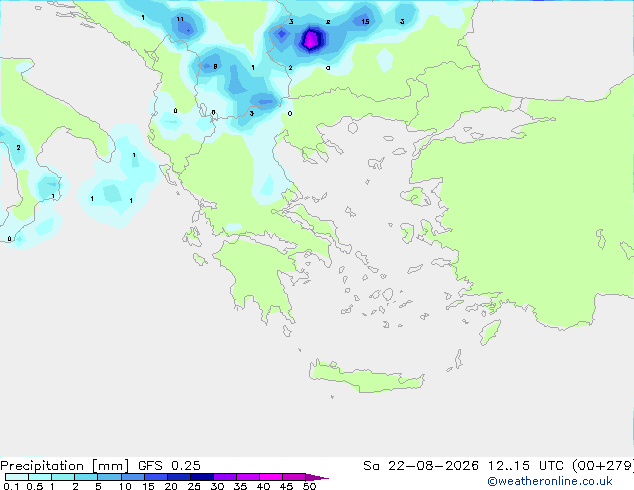The width and height of the screenshot is (634, 490).
Task: Click the "8" precipitation value on map
Action: [x=215, y=66]
